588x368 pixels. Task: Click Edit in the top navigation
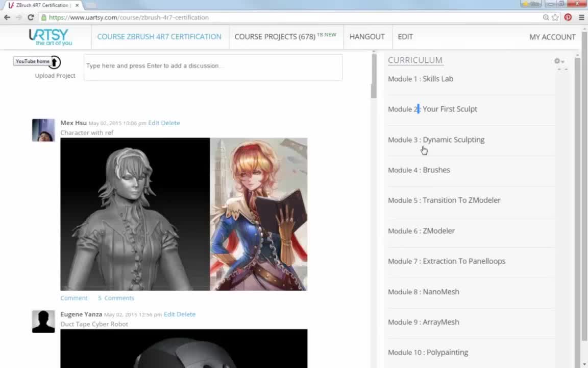coord(405,37)
